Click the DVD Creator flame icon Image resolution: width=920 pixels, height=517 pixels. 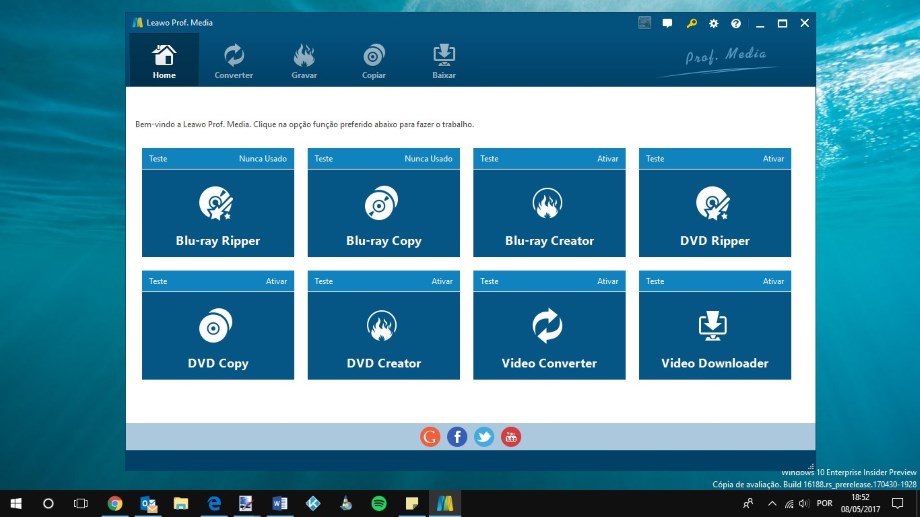[383, 326]
